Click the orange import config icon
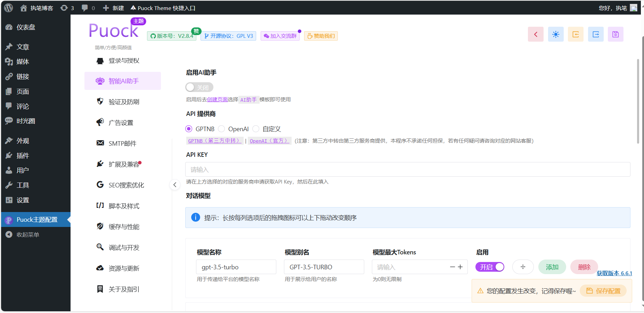 point(576,34)
